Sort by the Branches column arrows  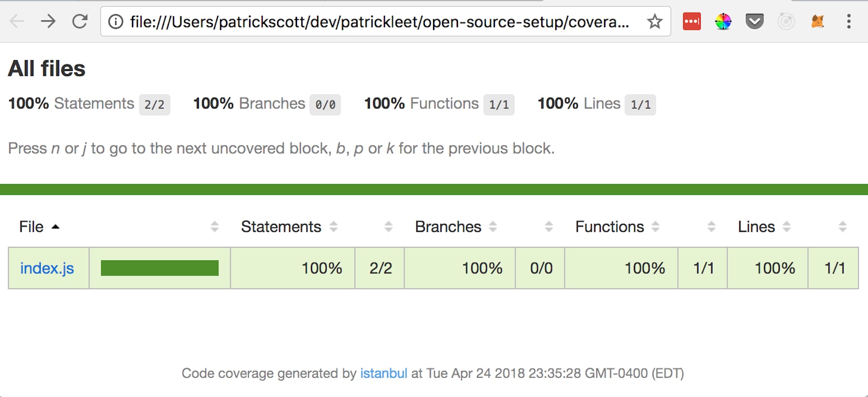tap(492, 227)
